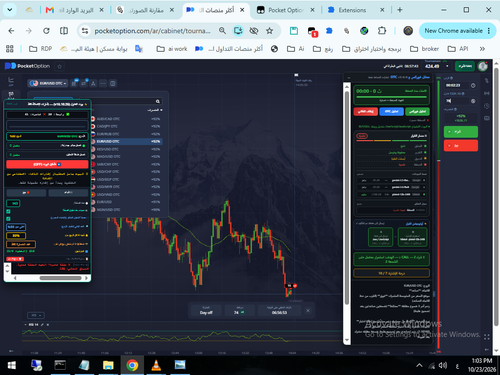Image resolution: width=500 pixels, height=375 pixels.
Task: Select the highlighted EUR/USD OTC row
Action: [x=127, y=141]
